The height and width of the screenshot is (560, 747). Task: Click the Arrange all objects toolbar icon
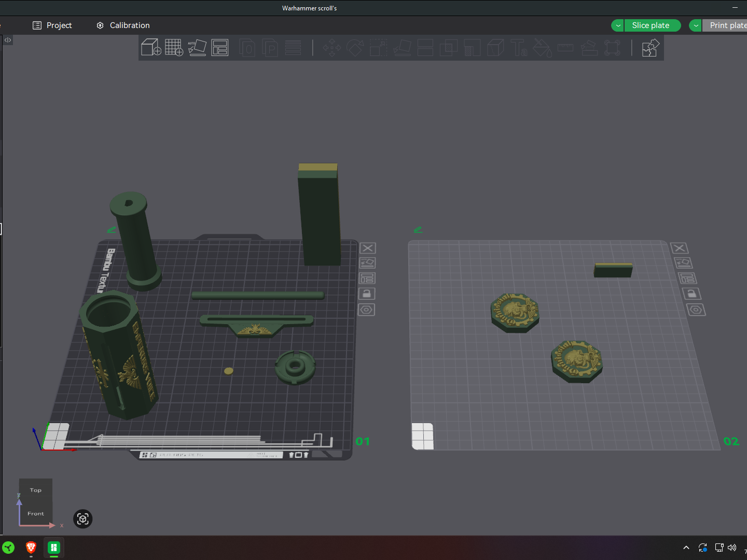220,47
